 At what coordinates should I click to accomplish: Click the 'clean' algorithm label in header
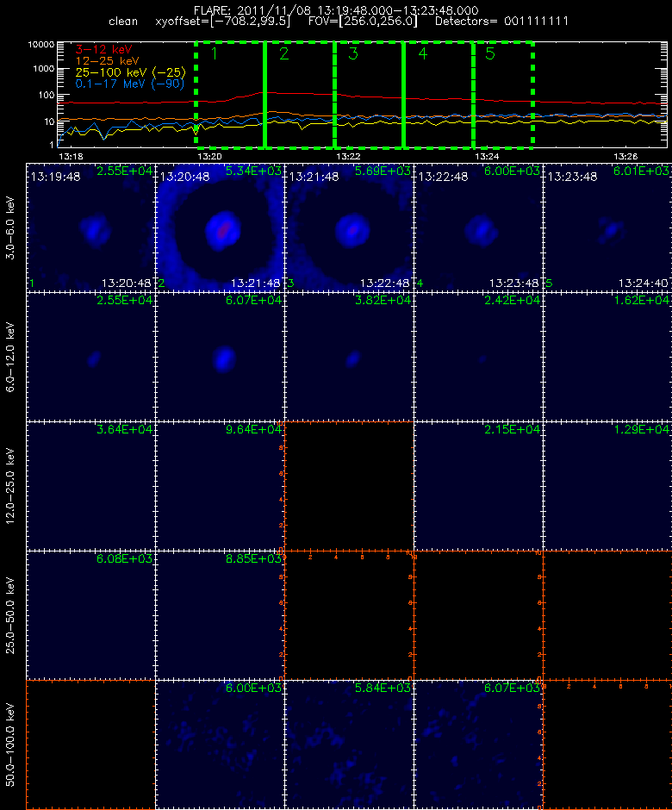[123, 22]
